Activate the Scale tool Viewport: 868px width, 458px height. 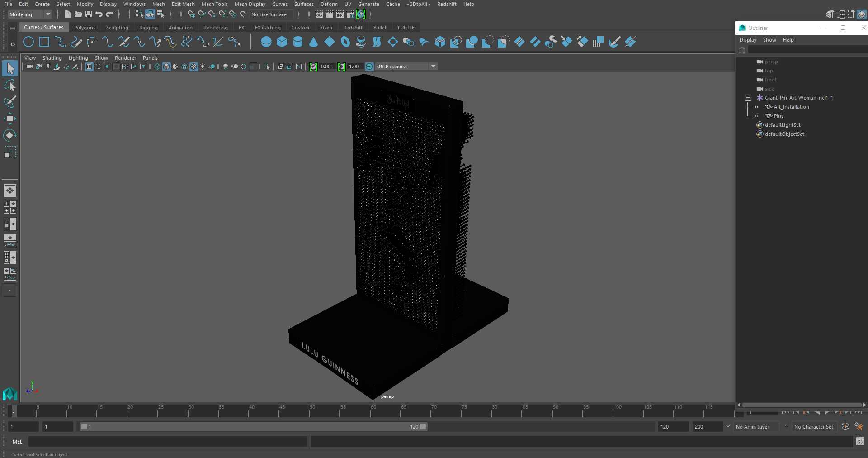click(x=10, y=152)
